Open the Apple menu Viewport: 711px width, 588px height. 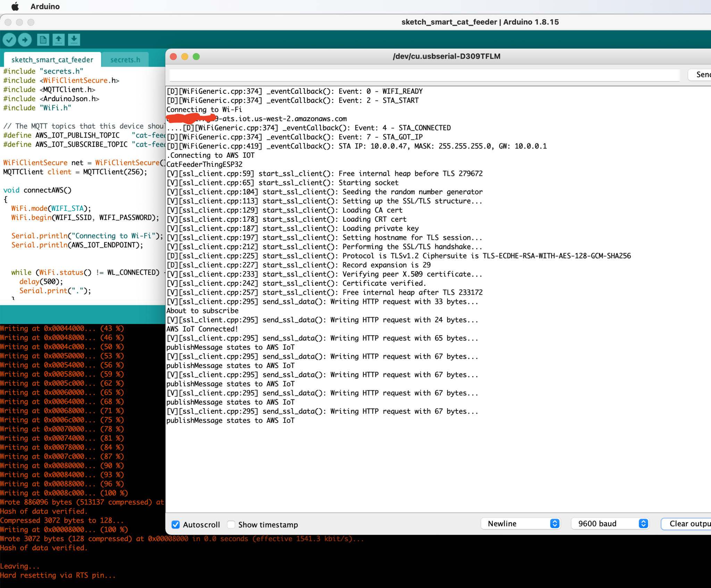pyautogui.click(x=15, y=7)
